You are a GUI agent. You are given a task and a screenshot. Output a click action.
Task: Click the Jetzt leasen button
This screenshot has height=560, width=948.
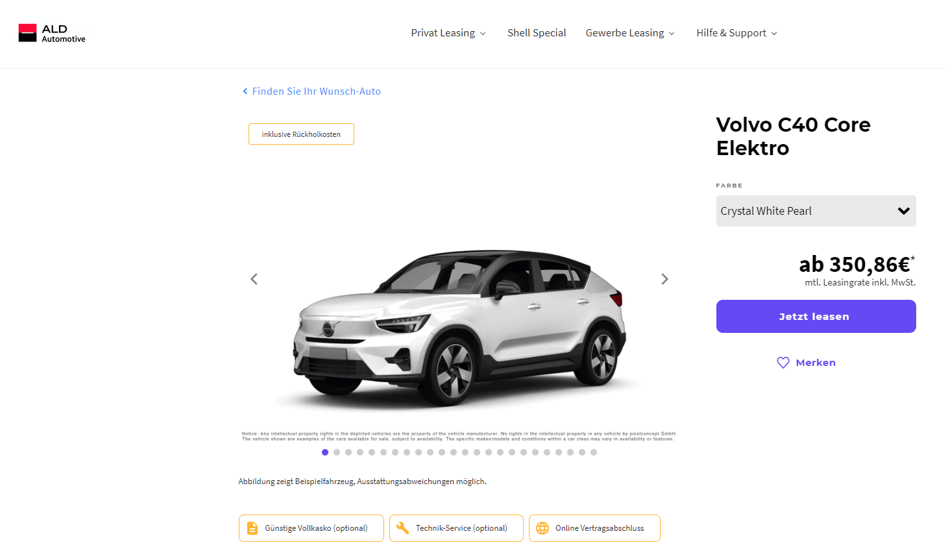pos(816,317)
